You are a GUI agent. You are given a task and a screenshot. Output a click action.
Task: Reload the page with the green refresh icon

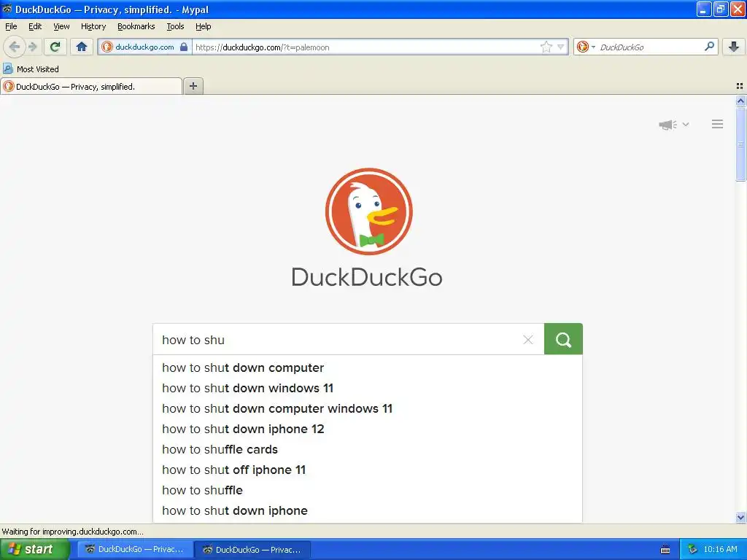pyautogui.click(x=55, y=47)
